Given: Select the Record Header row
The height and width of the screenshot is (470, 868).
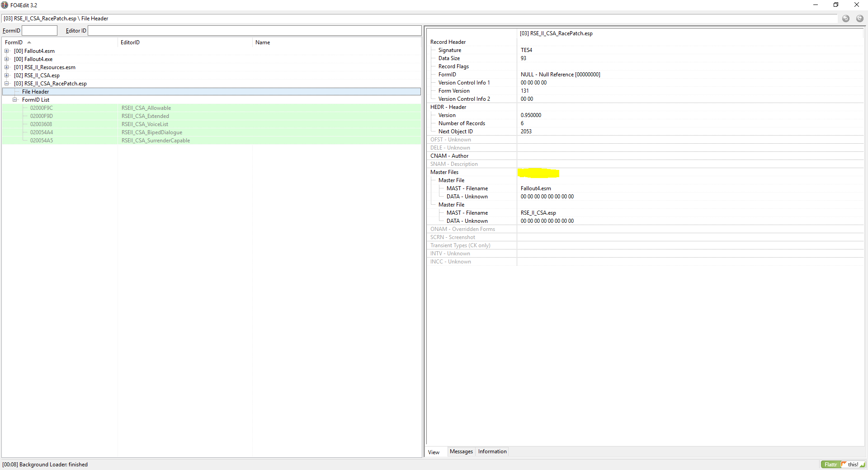Looking at the screenshot, I should point(645,42).
